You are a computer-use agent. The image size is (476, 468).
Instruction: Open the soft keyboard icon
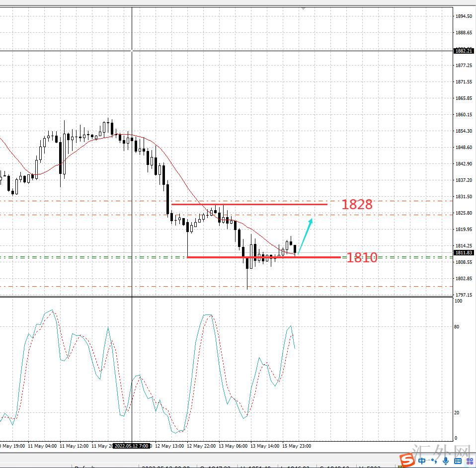coord(457,461)
